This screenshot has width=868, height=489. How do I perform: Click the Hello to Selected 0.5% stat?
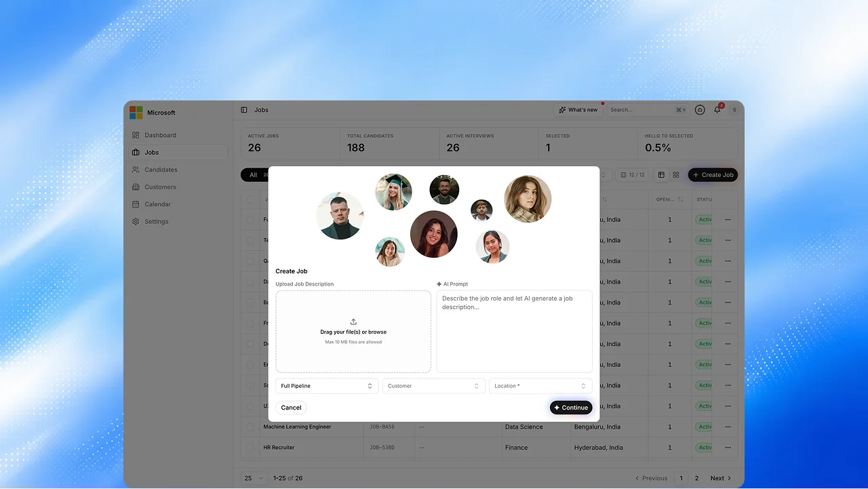[x=688, y=144]
